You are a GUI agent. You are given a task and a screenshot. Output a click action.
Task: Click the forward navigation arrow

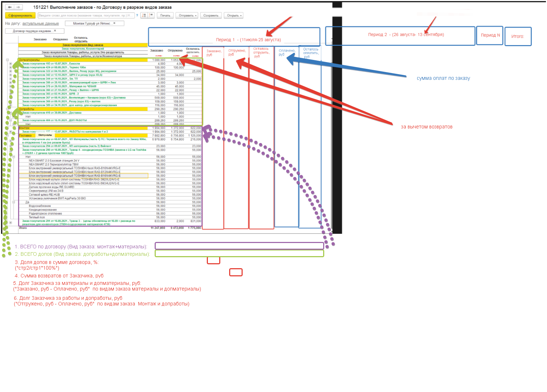pyautogui.click(x=18, y=7)
